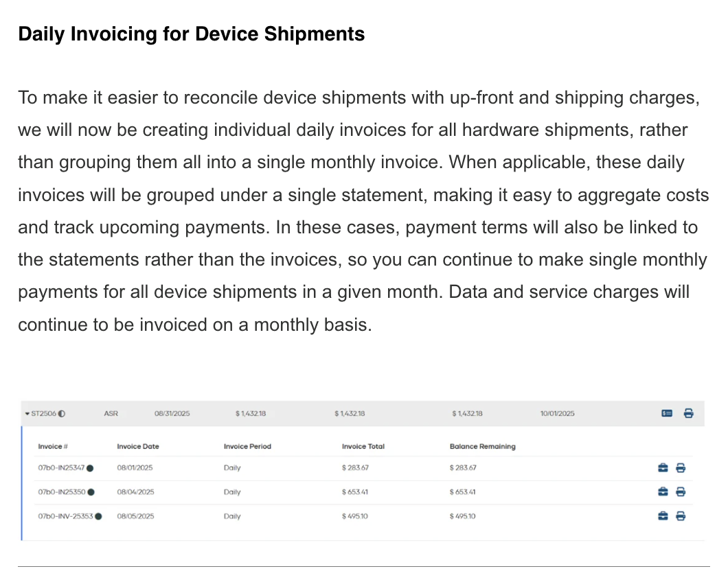Click briefcase icon for invoice 07b0-IN25350
This screenshot has height=582, width=728.
(x=663, y=492)
